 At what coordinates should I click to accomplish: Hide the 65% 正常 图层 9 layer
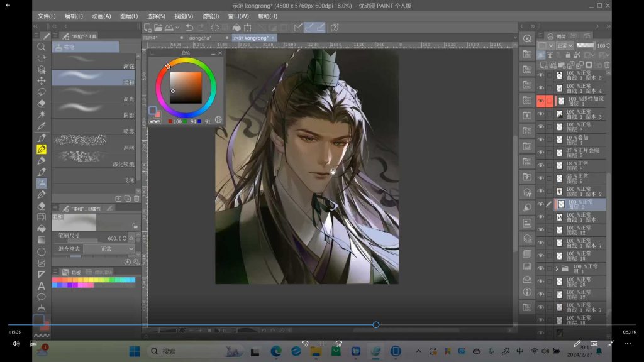click(540, 178)
